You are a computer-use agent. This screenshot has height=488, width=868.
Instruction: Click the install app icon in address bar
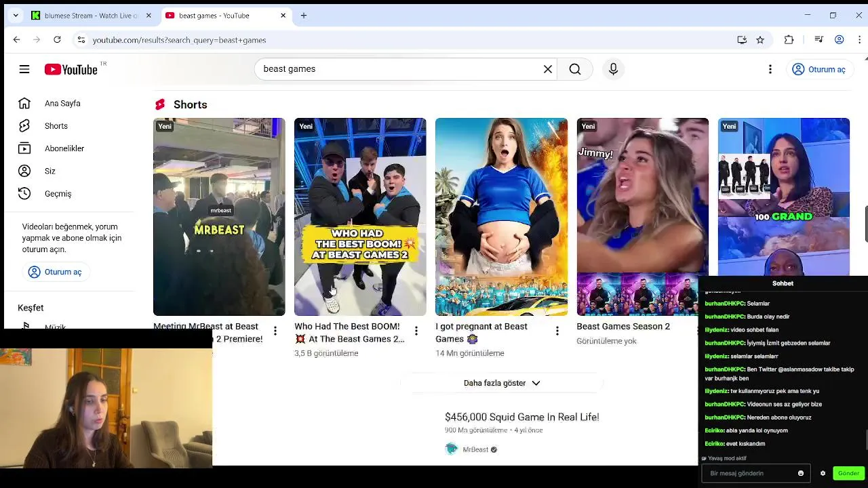742,40
